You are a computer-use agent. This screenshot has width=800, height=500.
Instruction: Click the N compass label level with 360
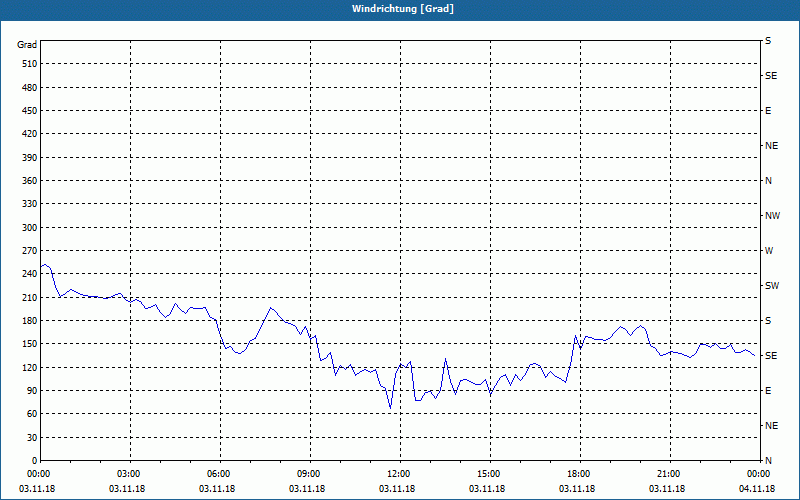(x=769, y=181)
